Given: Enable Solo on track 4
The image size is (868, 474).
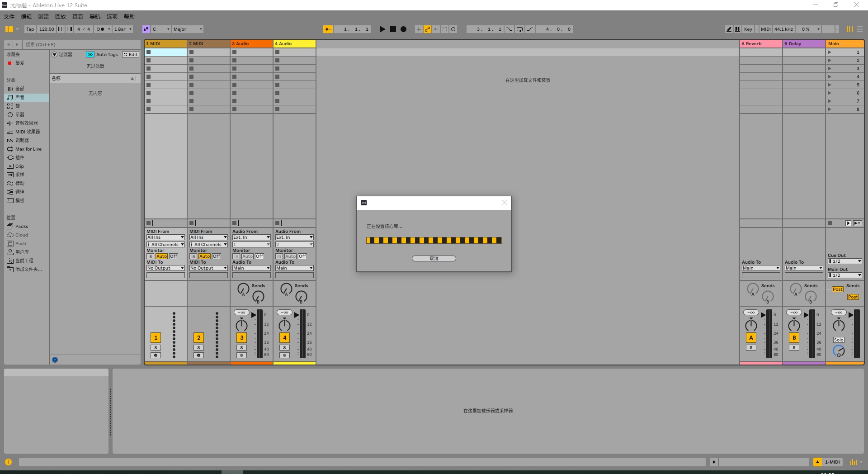Looking at the screenshot, I should pyautogui.click(x=284, y=347).
